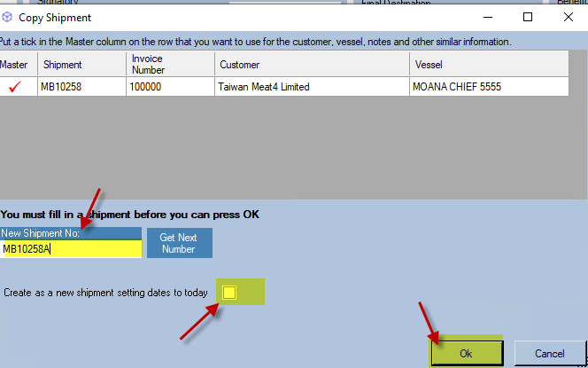Image resolution: width=588 pixels, height=368 pixels.
Task: Focus the New Shipment No input field
Action: click(71, 249)
